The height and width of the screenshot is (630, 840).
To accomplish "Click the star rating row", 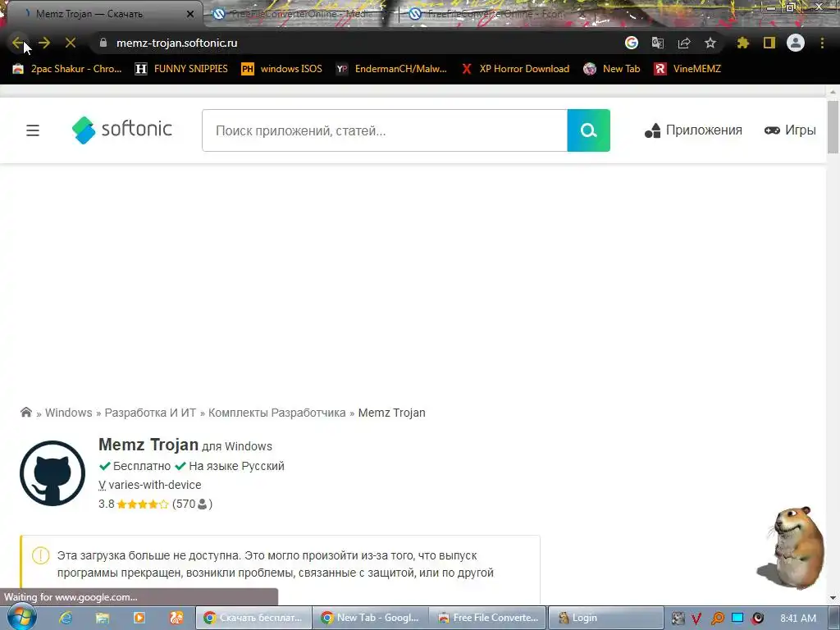I will pos(143,504).
